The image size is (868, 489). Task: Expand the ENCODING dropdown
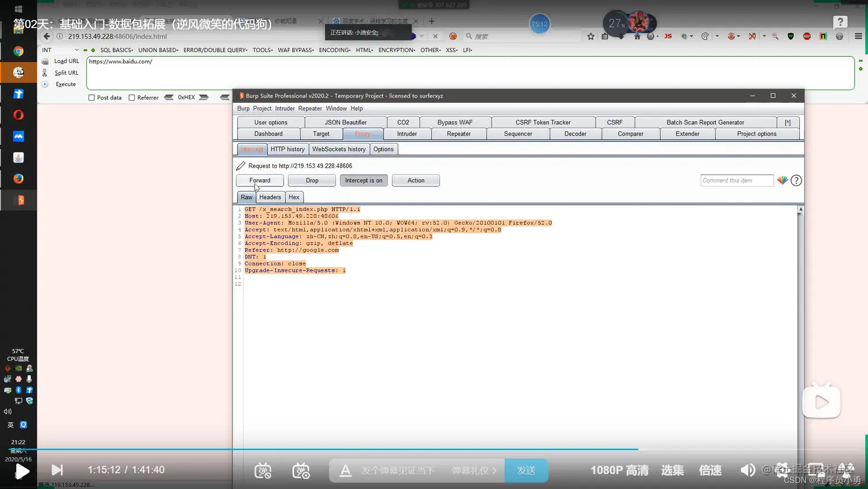[335, 50]
